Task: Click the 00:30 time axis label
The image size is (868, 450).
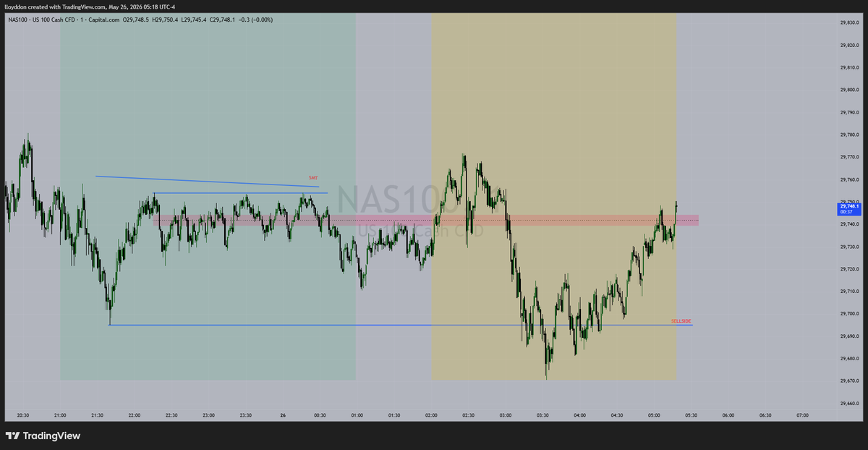Action: click(320, 415)
